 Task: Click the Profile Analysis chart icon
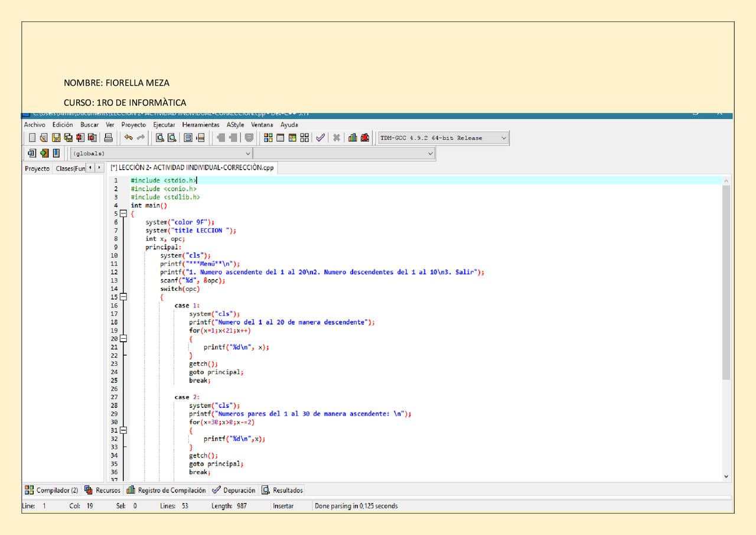353,138
